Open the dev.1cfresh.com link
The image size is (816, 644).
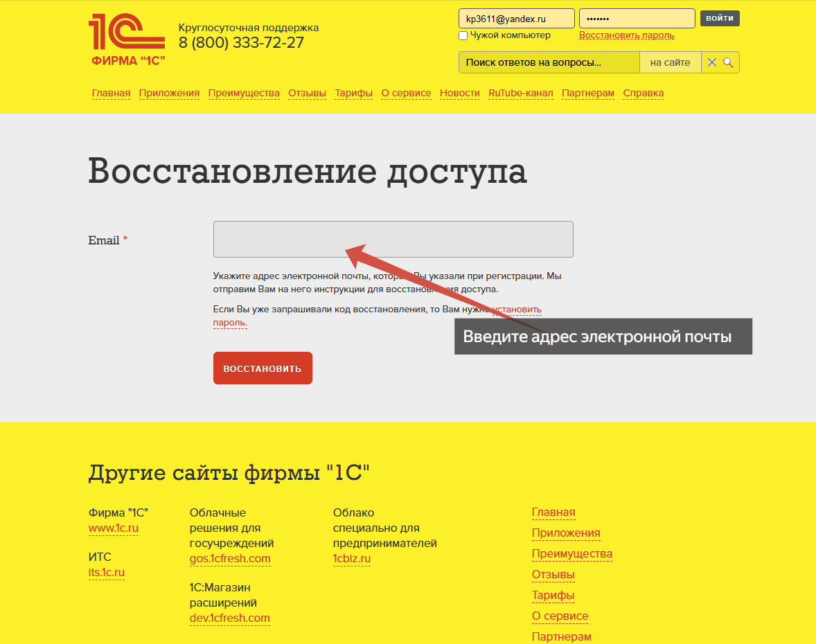[229, 618]
